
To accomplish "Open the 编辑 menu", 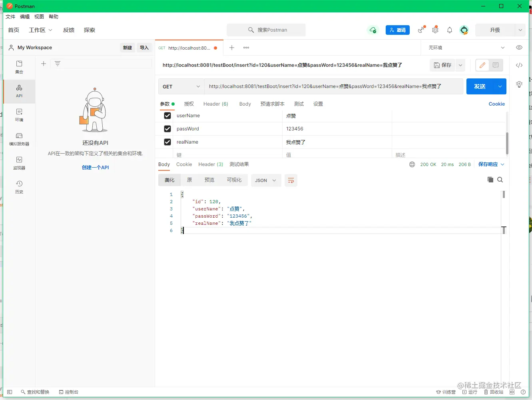I will (25, 17).
